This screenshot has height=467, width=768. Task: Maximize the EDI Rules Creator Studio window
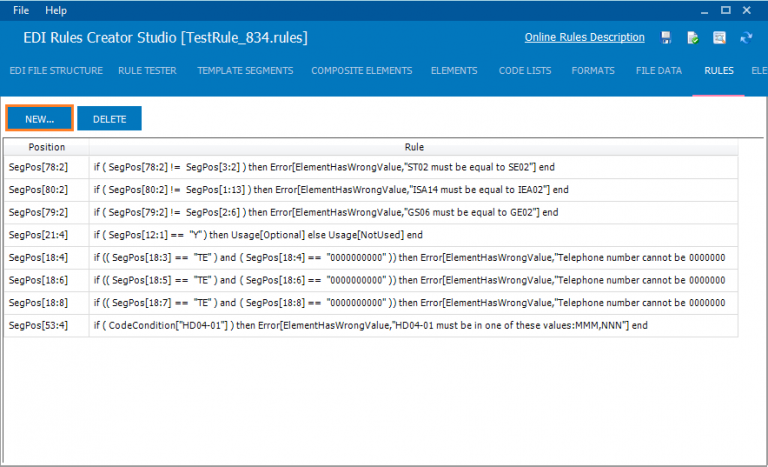pyautogui.click(x=725, y=10)
